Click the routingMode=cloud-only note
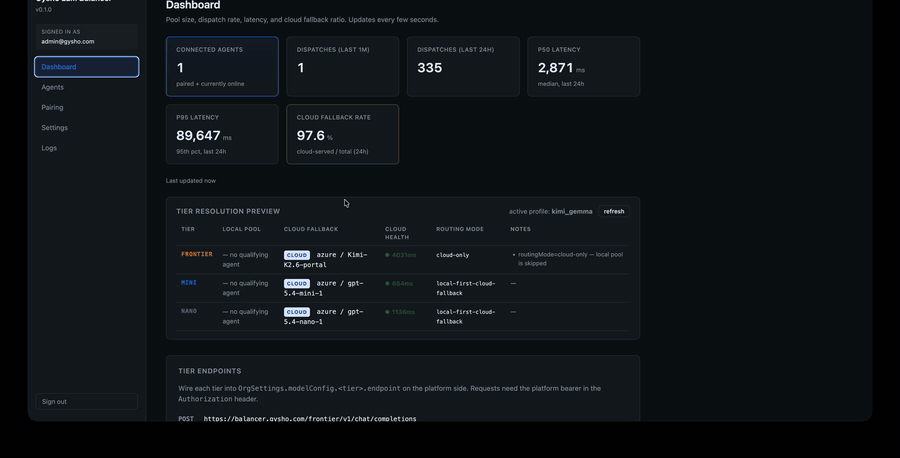Image resolution: width=900 pixels, height=458 pixels. (570, 259)
